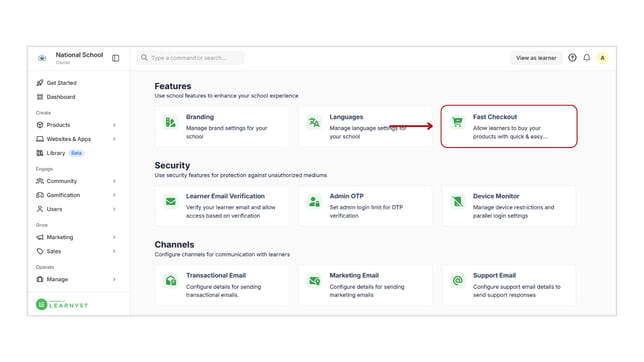Viewport: 644px width, 362px height.
Task: Expand the Users submenu chevron
Action: click(114, 209)
